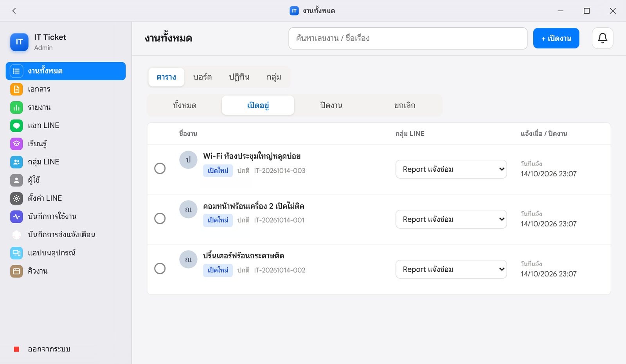Switch to the ปิดงาน status tab
This screenshot has height=364, width=626.
(331, 105)
